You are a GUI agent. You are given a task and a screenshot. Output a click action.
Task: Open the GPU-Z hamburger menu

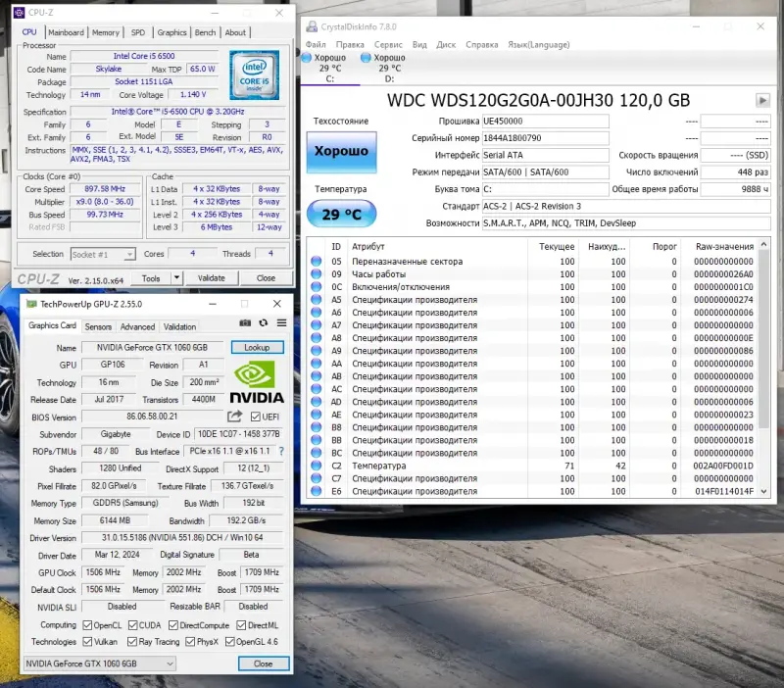tap(282, 323)
